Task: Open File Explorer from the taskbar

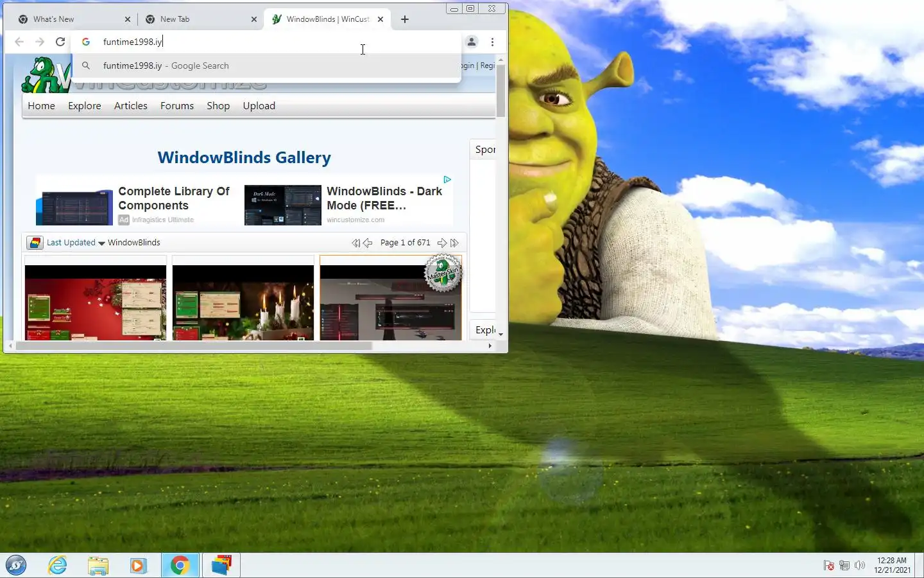Action: click(x=98, y=565)
